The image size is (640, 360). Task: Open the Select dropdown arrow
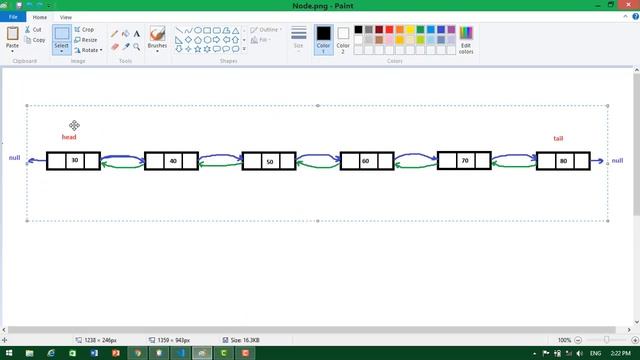click(62, 51)
